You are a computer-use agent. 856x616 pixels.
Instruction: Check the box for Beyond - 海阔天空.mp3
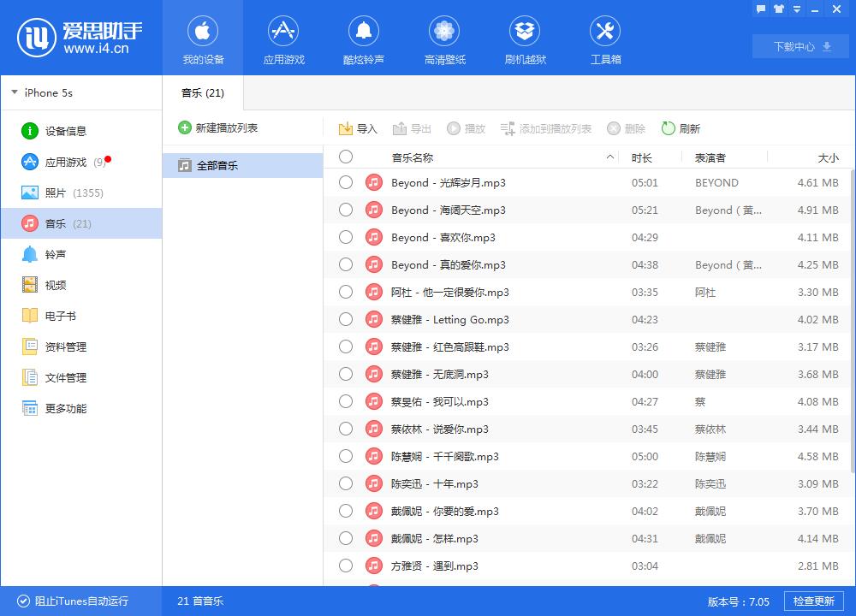[x=346, y=210]
